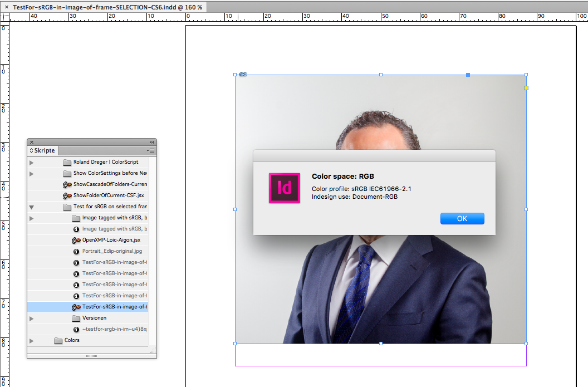
Task: Close the TestFor-sRGB document tab
Action: pos(6,7)
